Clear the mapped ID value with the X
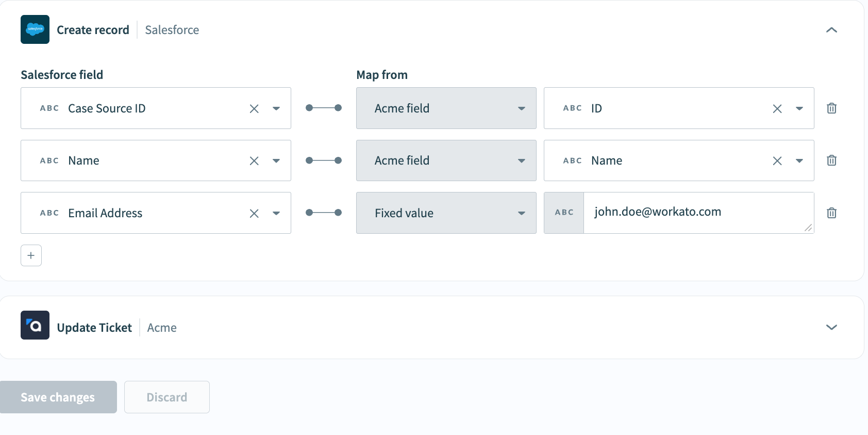 777,108
